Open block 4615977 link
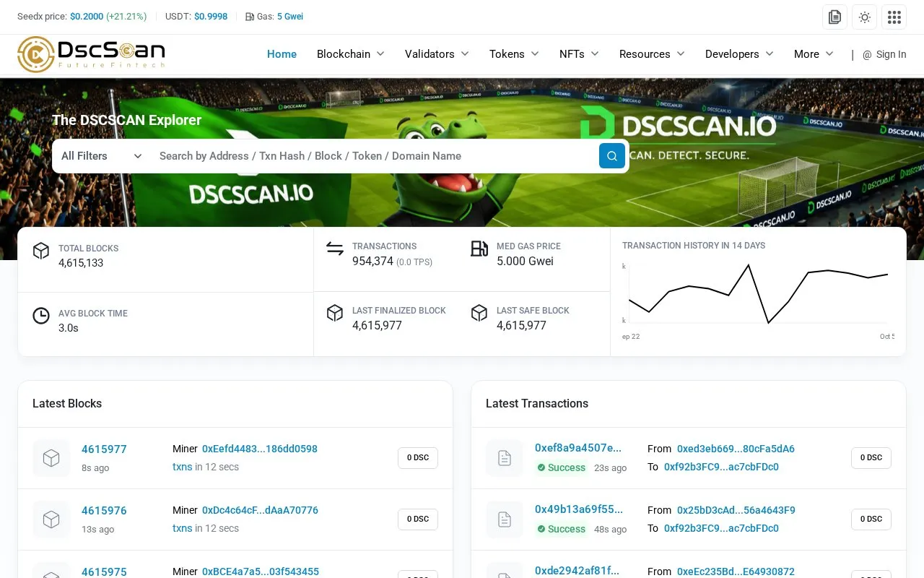This screenshot has height=578, width=924. click(x=104, y=449)
